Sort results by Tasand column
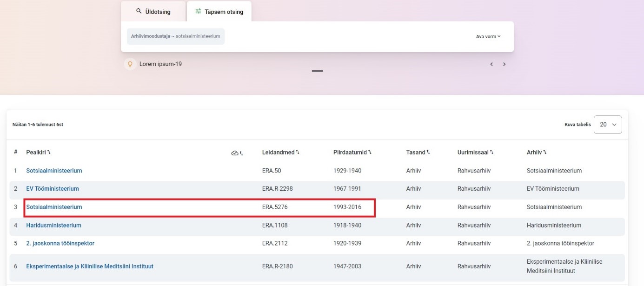This screenshot has width=644, height=286. coord(428,152)
